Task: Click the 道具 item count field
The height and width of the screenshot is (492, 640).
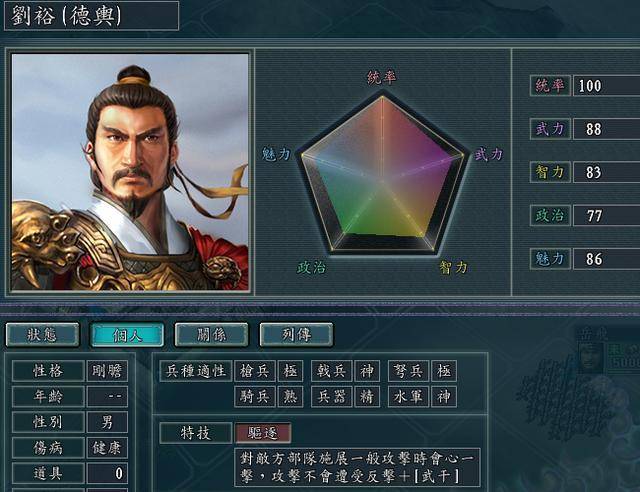Action: click(107, 473)
